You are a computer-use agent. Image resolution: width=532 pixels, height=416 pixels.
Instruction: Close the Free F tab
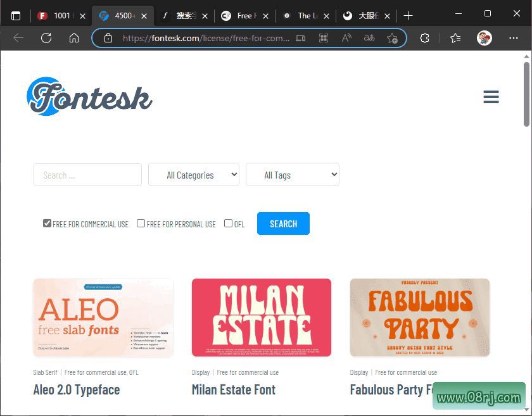(x=265, y=16)
